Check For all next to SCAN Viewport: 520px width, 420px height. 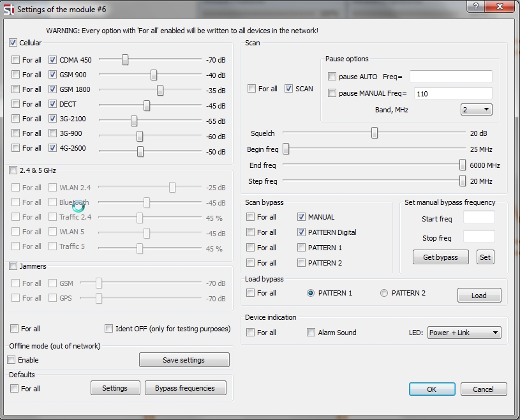pos(251,89)
